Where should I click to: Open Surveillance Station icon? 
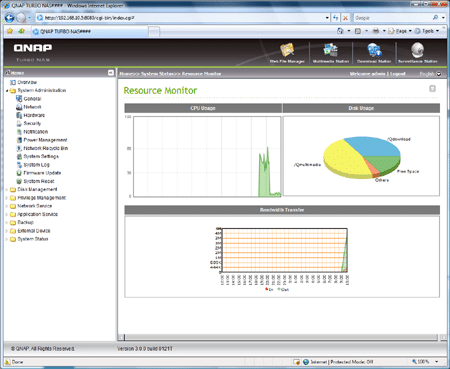417,53
